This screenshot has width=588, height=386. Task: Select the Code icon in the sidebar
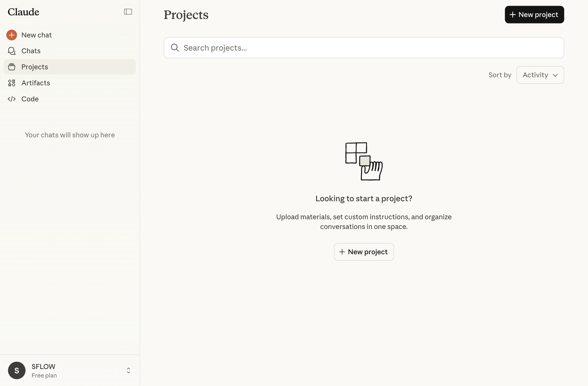point(12,99)
